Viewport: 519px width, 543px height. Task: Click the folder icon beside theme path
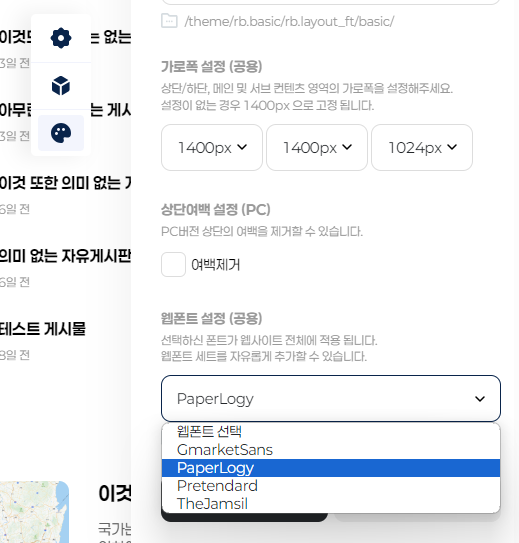[x=170, y=21]
